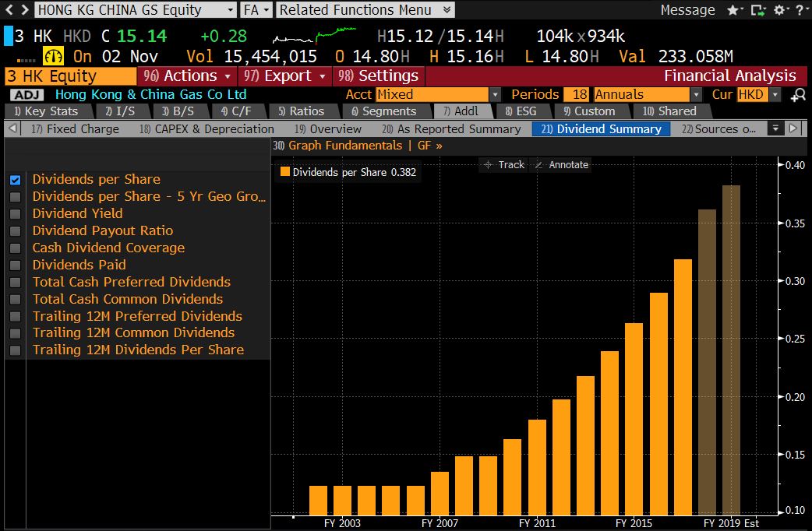This screenshot has height=531, width=812.
Task: Check Dividends per Share 5 Yr Geo Growth
Action: tap(15, 197)
